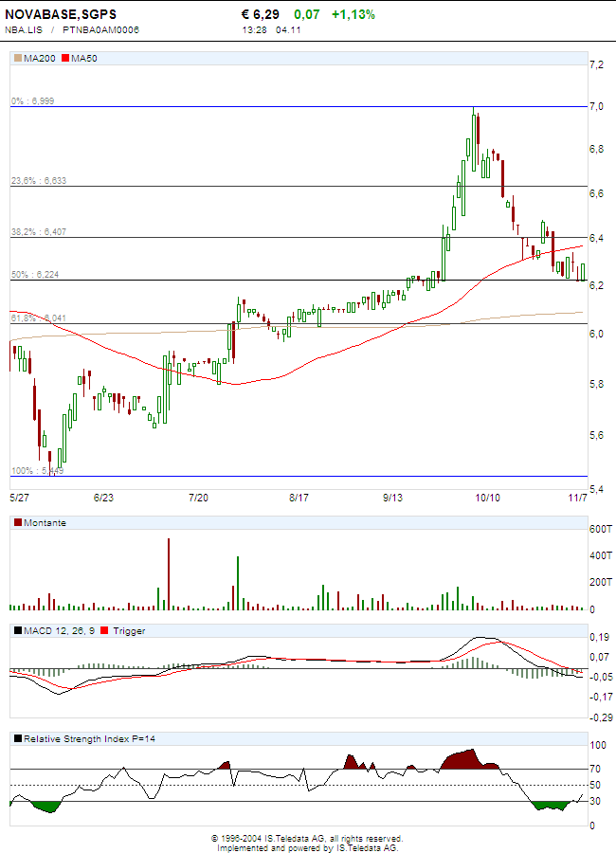
Task: Click the MACD 12, 26, 9 label
Action: (59, 631)
